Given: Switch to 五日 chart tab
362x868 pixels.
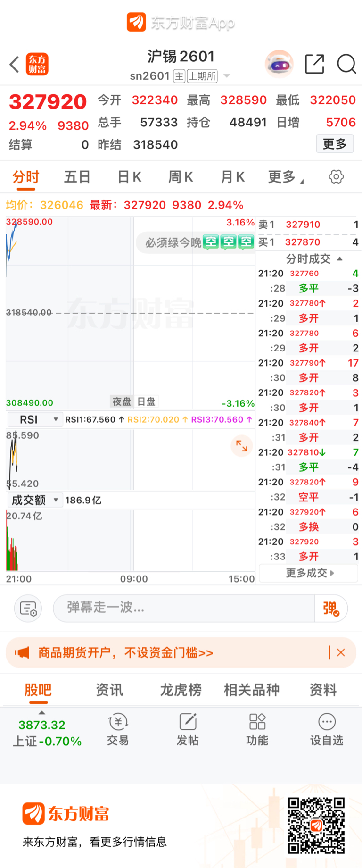Looking at the screenshot, I should [77, 177].
